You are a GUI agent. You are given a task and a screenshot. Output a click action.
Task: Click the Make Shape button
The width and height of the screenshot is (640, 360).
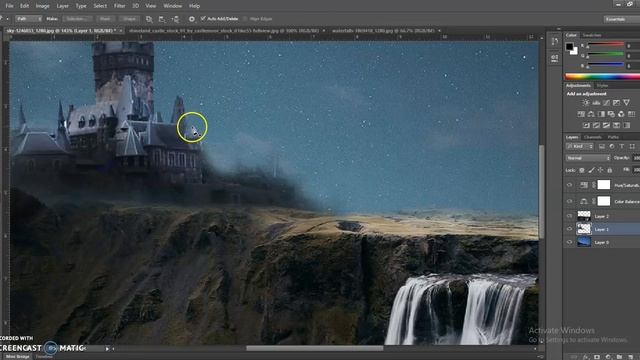pos(129,19)
